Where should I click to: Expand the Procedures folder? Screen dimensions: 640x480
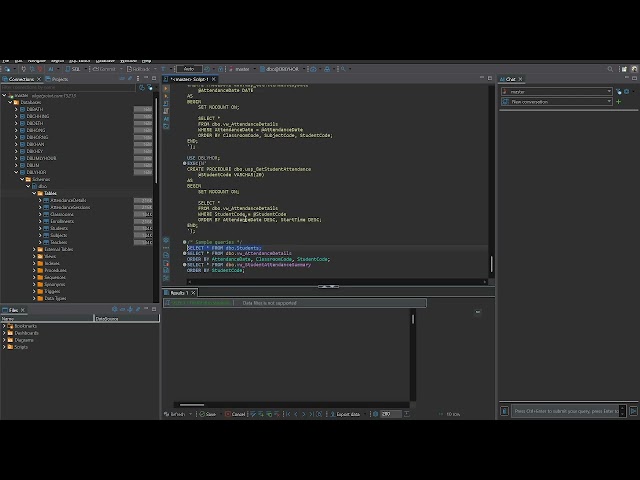[34, 270]
